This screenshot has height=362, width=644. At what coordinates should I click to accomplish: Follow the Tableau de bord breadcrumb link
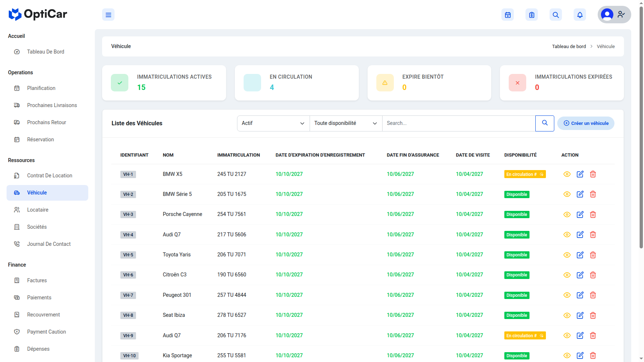(569, 46)
